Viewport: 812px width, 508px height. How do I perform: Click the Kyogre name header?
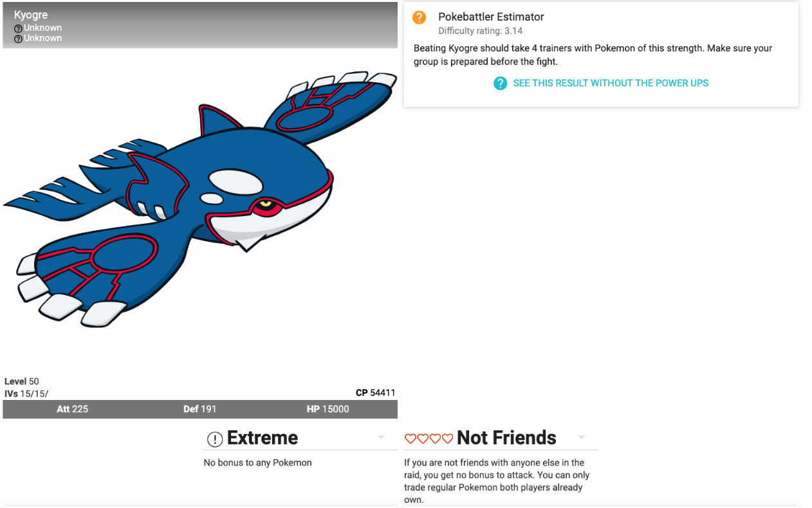(x=31, y=15)
